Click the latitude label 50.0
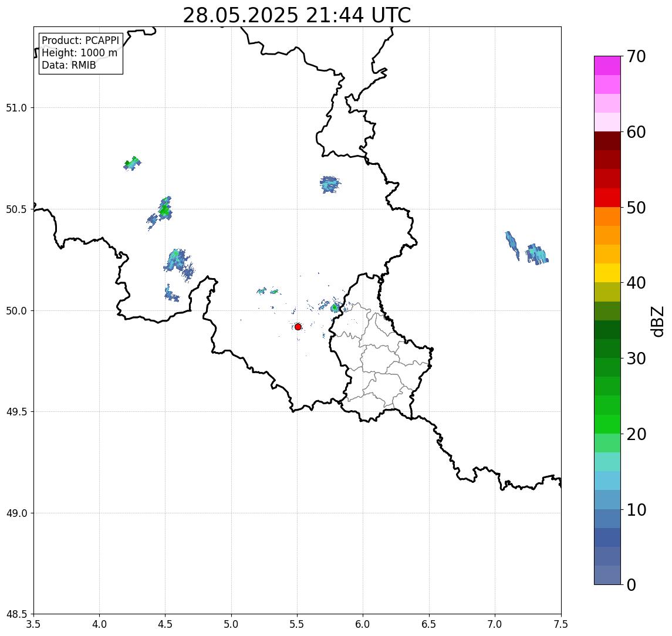The height and width of the screenshot is (636, 672). (16, 311)
